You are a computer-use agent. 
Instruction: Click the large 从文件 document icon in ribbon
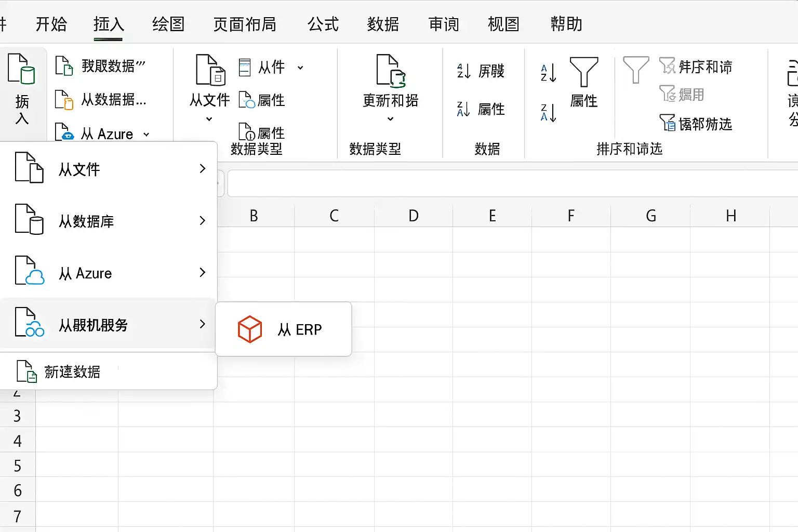[x=210, y=70]
